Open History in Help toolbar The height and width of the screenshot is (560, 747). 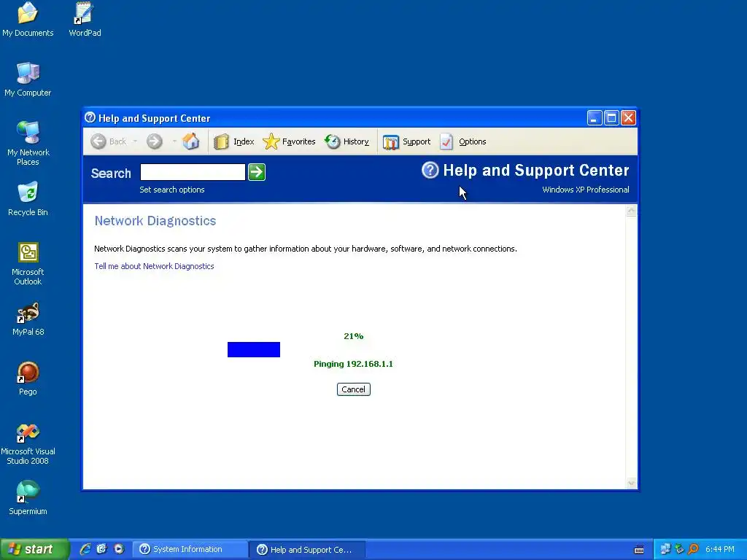pyautogui.click(x=347, y=141)
